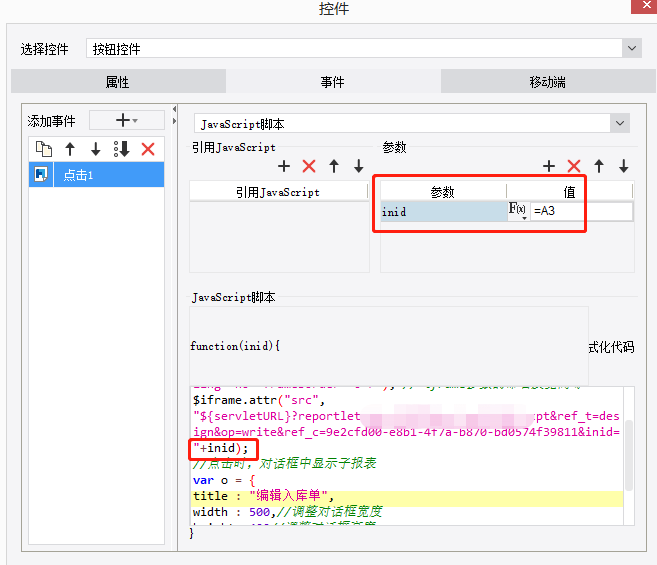Click the sort events icon
The height and width of the screenshot is (565, 657).
click(122, 149)
